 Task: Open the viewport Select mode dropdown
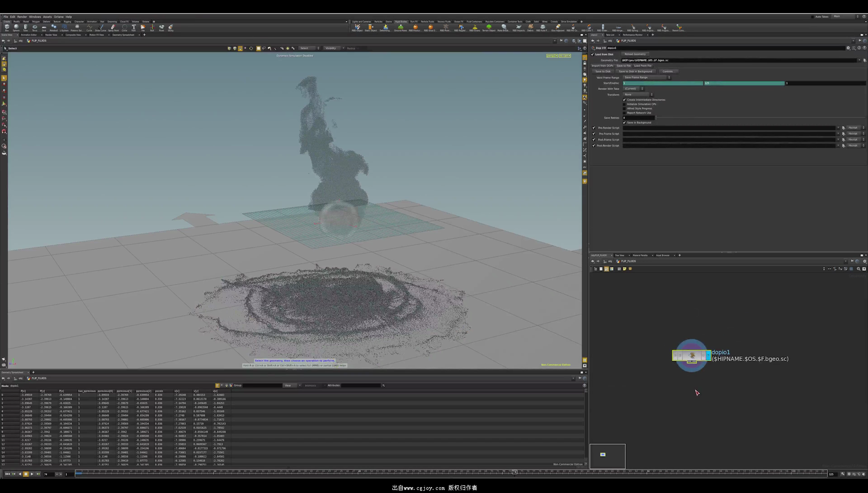(x=309, y=48)
